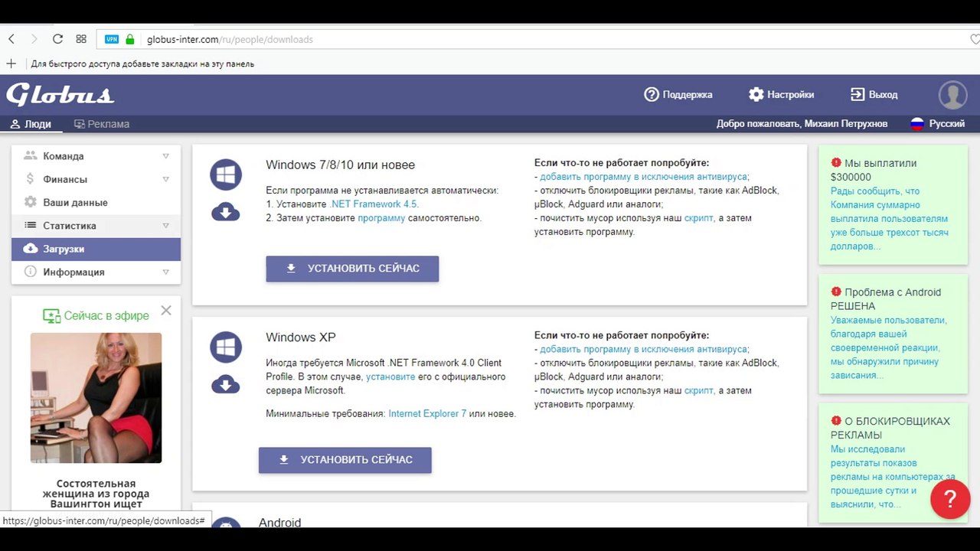Click УСТАНОВИТЬ СЕЙЧАС for Windows XP

click(x=345, y=460)
